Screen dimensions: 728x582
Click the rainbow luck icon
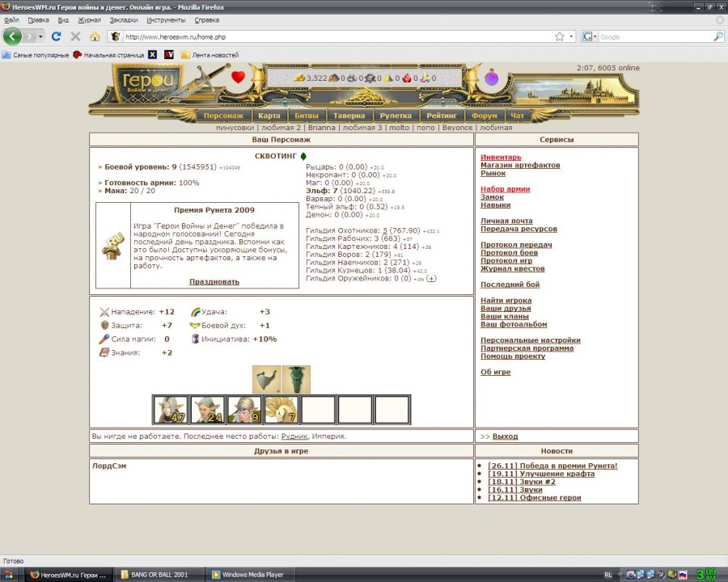coord(196,312)
